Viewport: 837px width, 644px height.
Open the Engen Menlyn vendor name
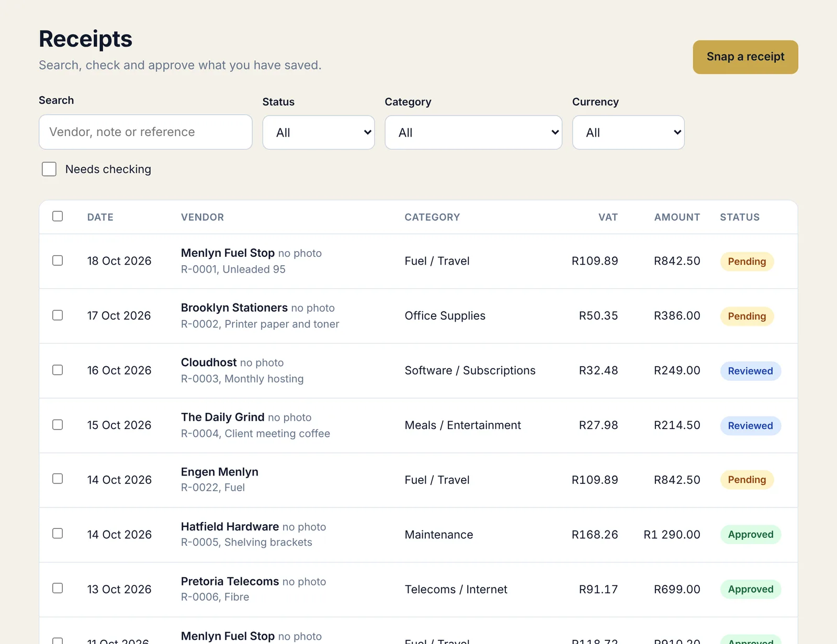pos(220,472)
